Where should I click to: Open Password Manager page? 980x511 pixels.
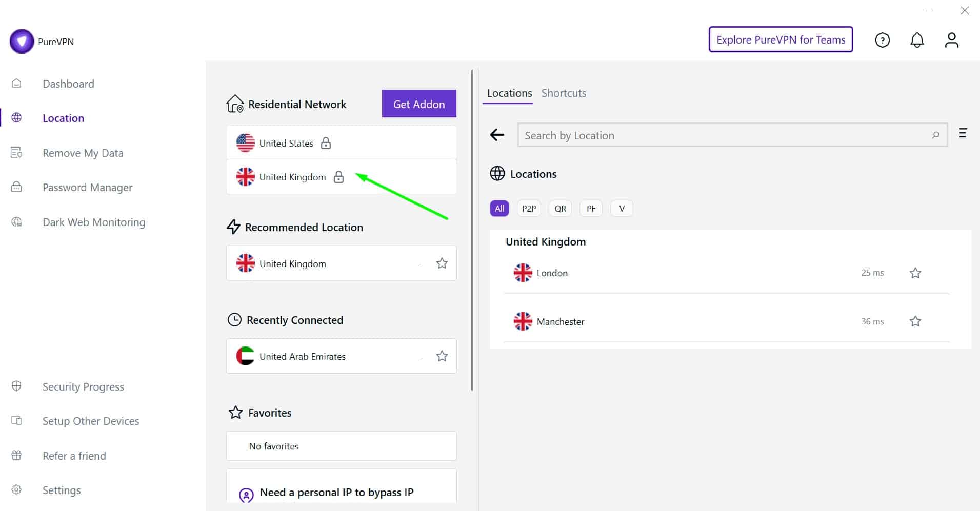(88, 188)
